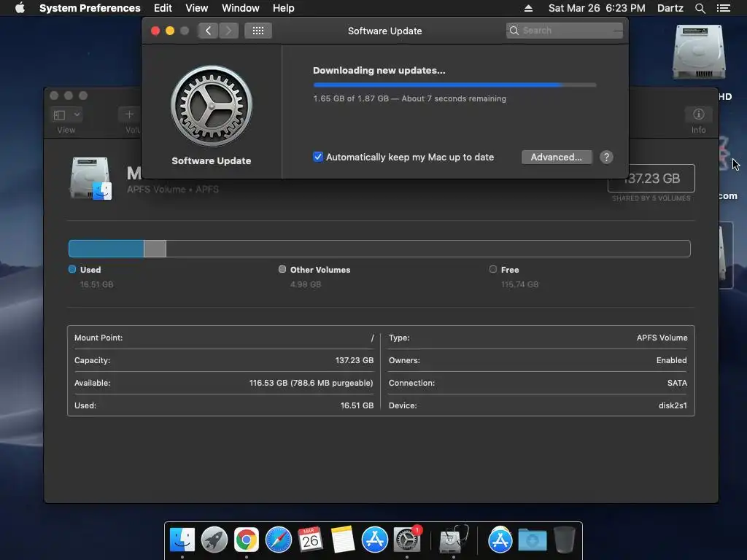
Task: Open the Advanced... options
Action: 557,157
